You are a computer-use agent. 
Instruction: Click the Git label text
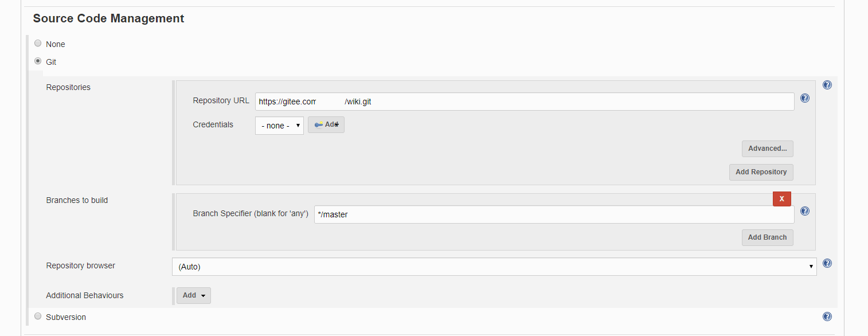[x=51, y=62]
